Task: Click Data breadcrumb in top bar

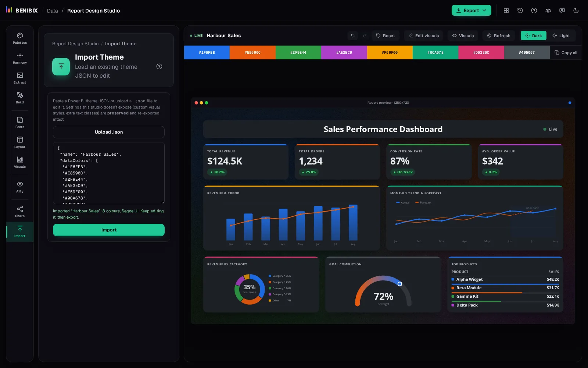Action: (x=53, y=11)
